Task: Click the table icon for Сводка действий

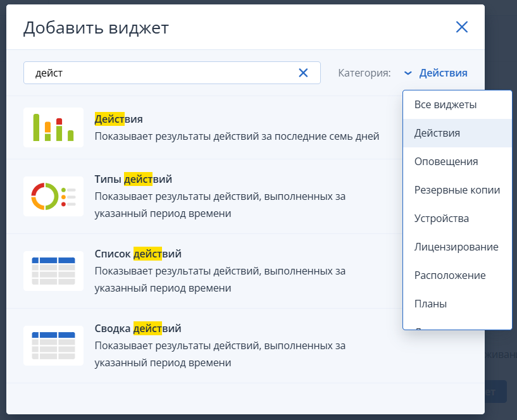Action: tap(53, 345)
